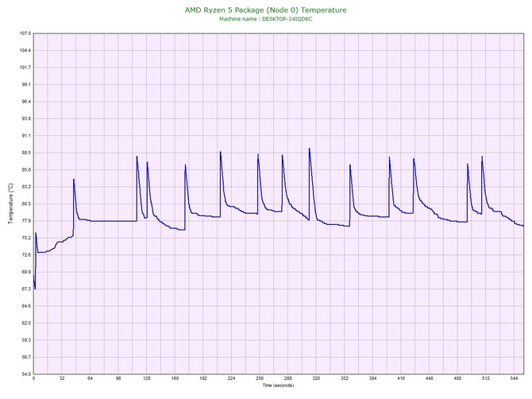Click the 99.1 y-axis value
This screenshot has width=532, height=399.
(25, 84)
